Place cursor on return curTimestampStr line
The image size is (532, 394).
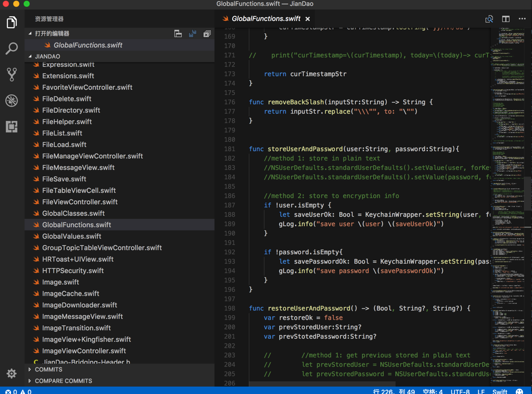pyautogui.click(x=306, y=74)
